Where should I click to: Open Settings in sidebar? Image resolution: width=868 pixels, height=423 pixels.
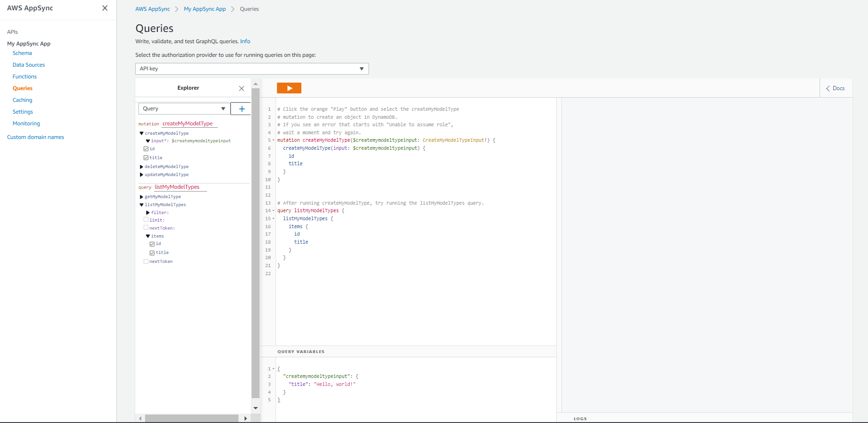click(23, 112)
